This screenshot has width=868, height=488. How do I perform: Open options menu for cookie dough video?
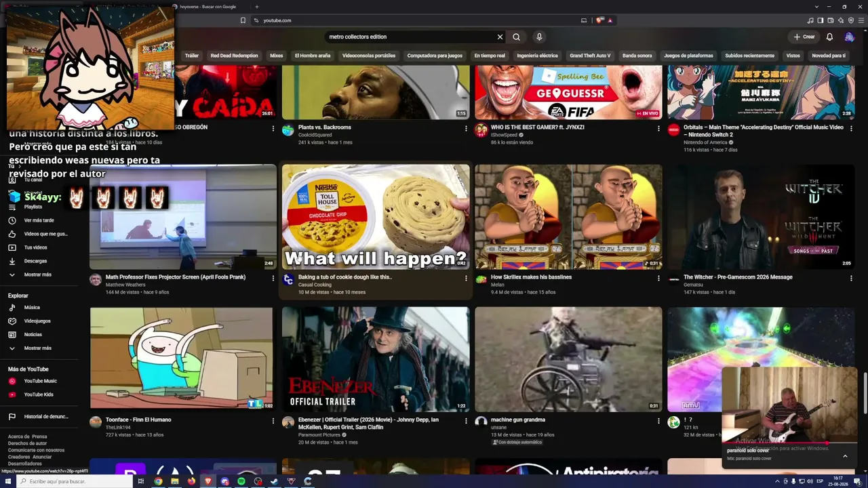coord(466,278)
